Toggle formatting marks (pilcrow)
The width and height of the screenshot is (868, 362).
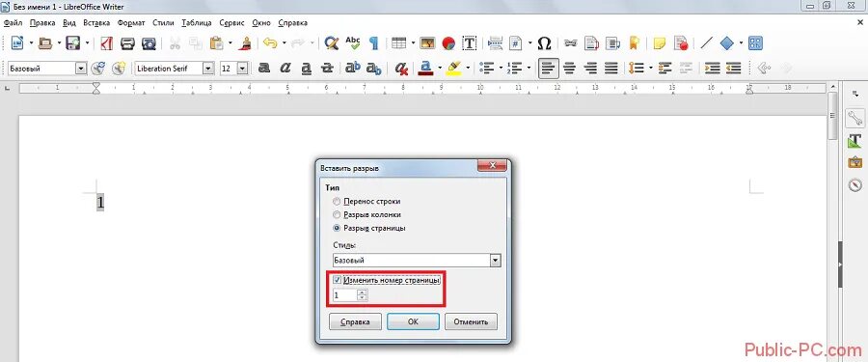pyautogui.click(x=373, y=42)
